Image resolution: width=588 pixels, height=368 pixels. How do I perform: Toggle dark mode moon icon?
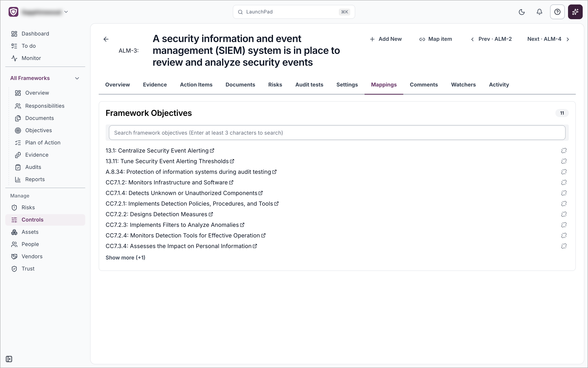(x=522, y=12)
